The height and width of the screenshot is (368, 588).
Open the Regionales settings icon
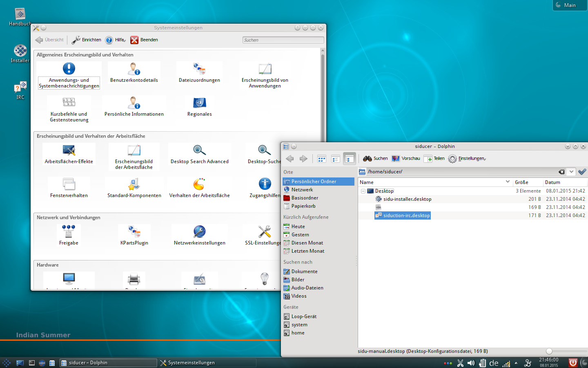pyautogui.click(x=199, y=107)
